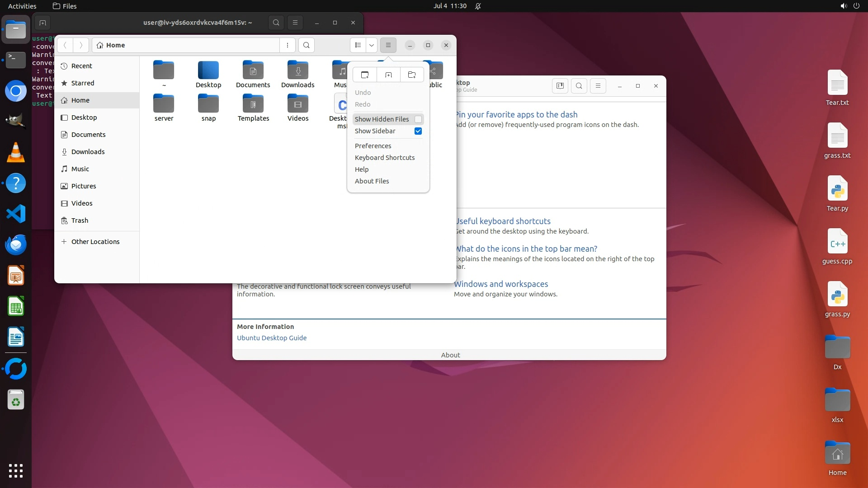Click the New Folder icon in menu
This screenshot has width=868, height=488.
[412, 75]
